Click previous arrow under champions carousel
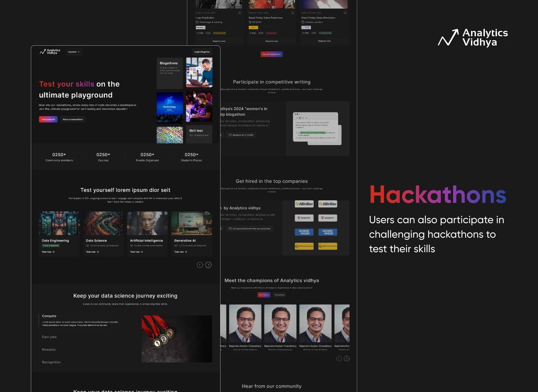The height and width of the screenshot is (392, 538). (339, 359)
